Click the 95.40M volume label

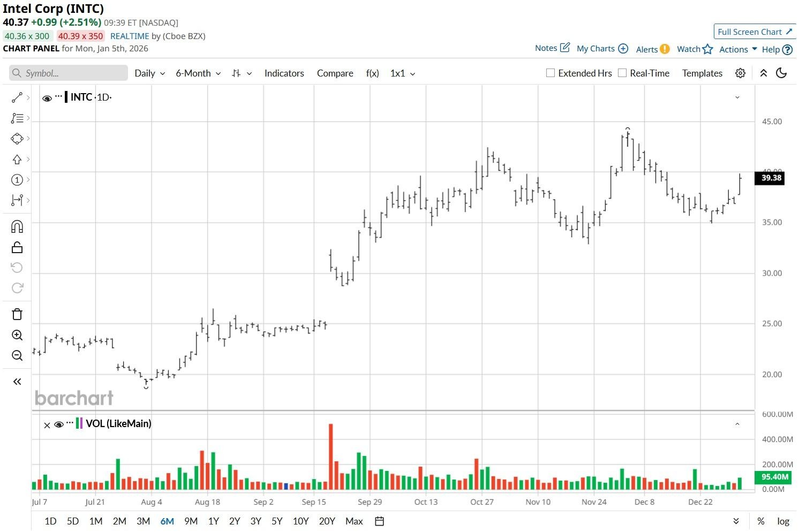pyautogui.click(x=773, y=477)
